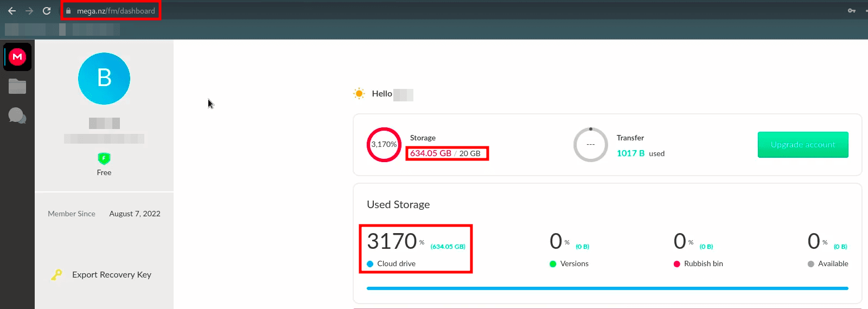Click the '(634.05 GB)' cloud drive size

tap(448, 247)
